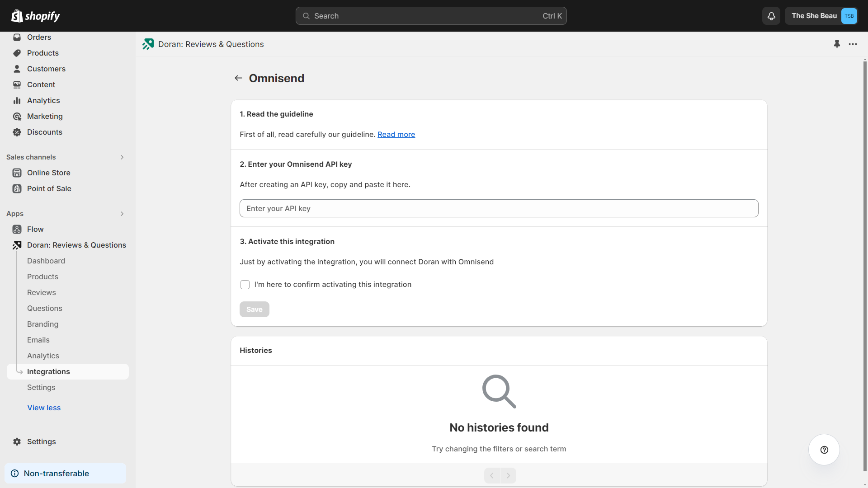The height and width of the screenshot is (488, 868).
Task: Go to previous histories page
Action: (492, 475)
